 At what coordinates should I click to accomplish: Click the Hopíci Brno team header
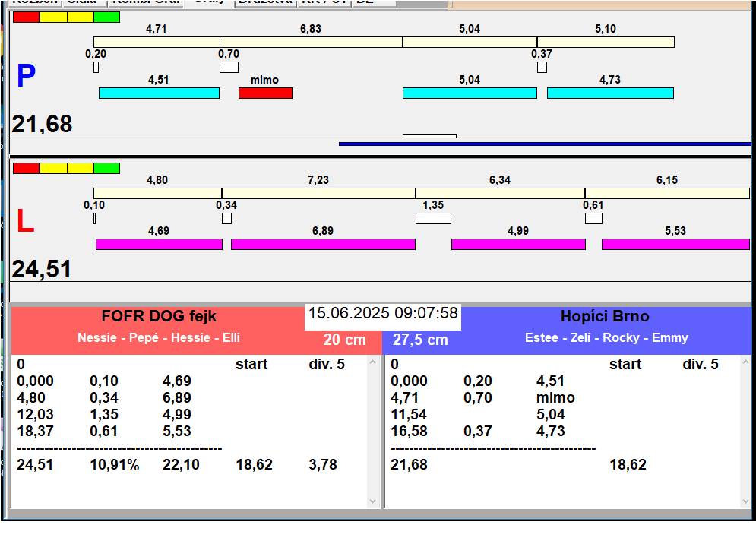(x=605, y=317)
